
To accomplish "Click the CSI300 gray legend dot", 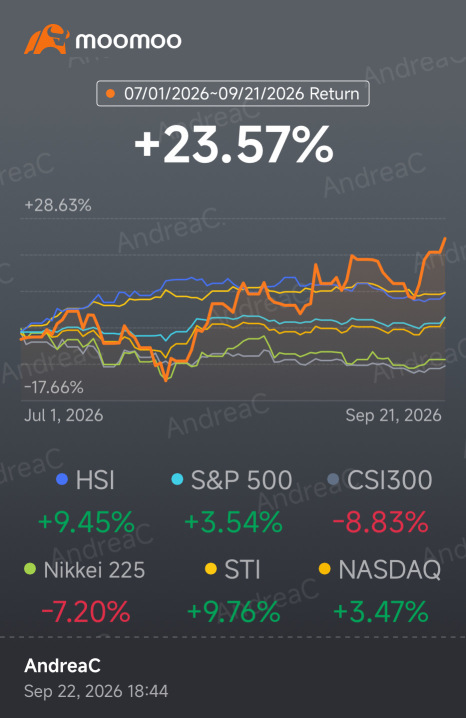I will point(333,479).
